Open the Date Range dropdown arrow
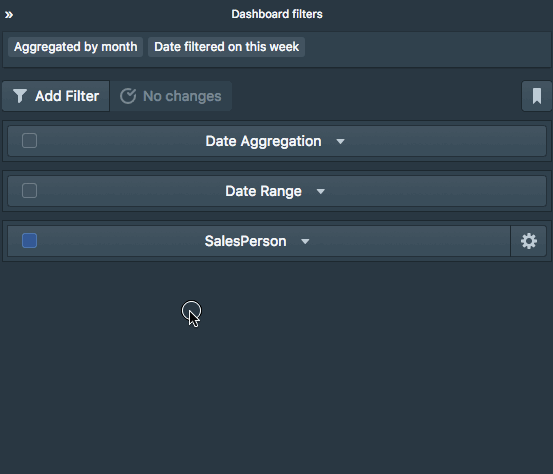The image size is (553, 474). (321, 192)
